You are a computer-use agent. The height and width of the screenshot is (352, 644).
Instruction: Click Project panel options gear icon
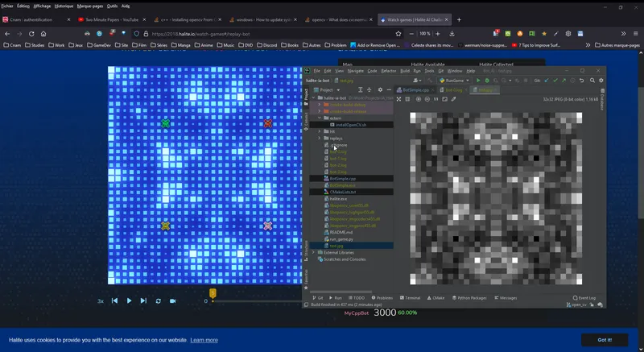click(380, 90)
